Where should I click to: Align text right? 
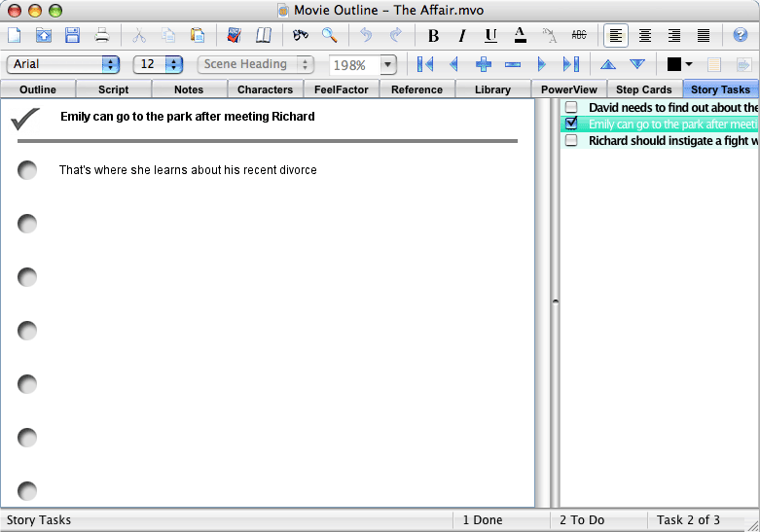coord(673,35)
